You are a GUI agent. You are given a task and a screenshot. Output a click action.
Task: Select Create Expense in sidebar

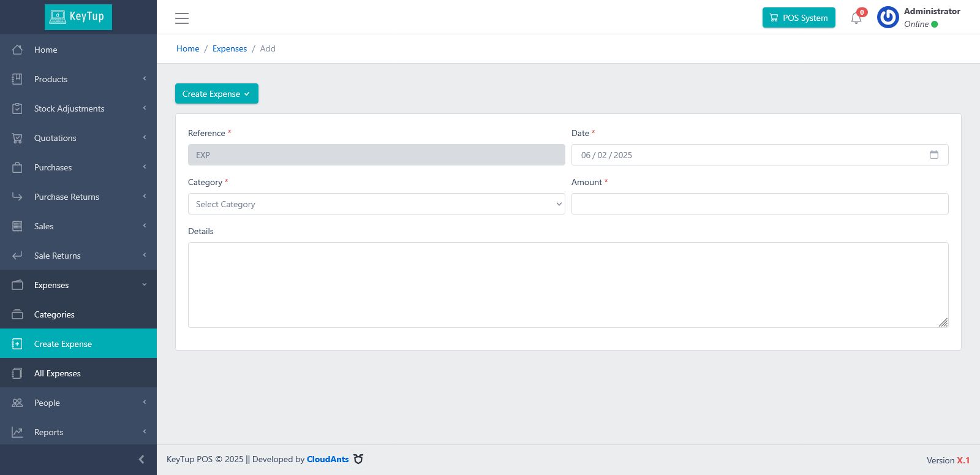tap(78, 344)
